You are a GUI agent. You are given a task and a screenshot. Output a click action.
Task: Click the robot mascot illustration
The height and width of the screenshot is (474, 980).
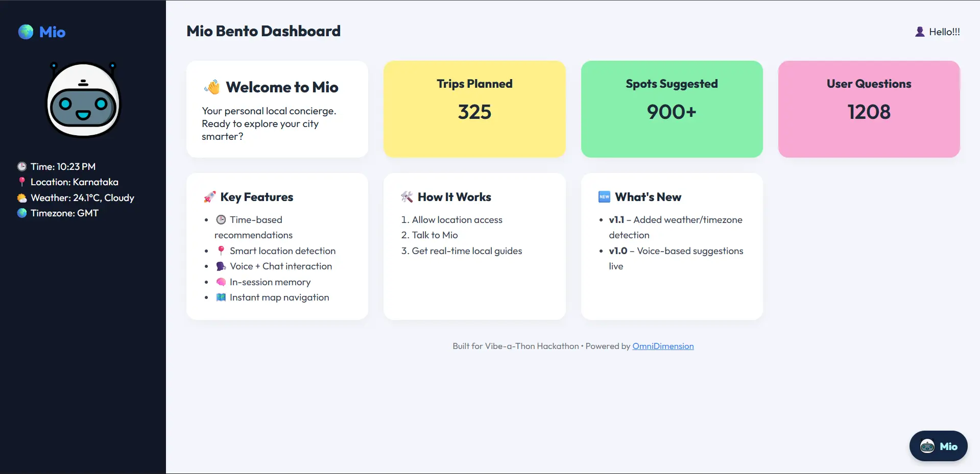point(83,99)
